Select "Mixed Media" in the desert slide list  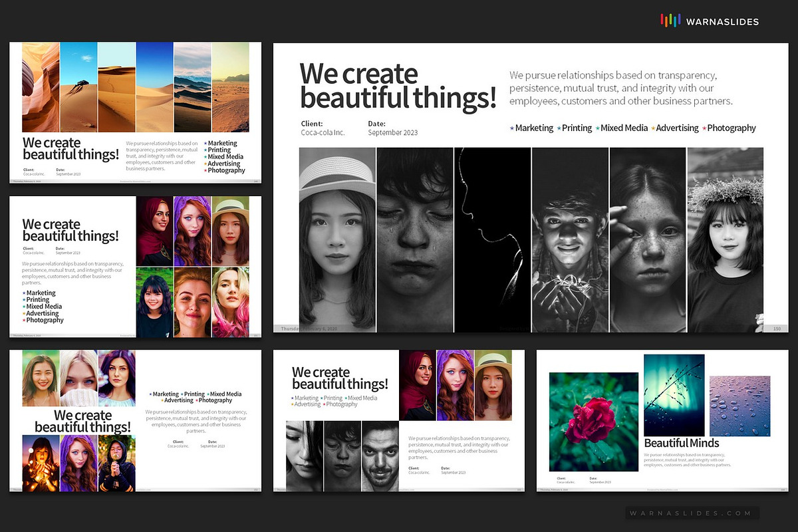[225, 157]
